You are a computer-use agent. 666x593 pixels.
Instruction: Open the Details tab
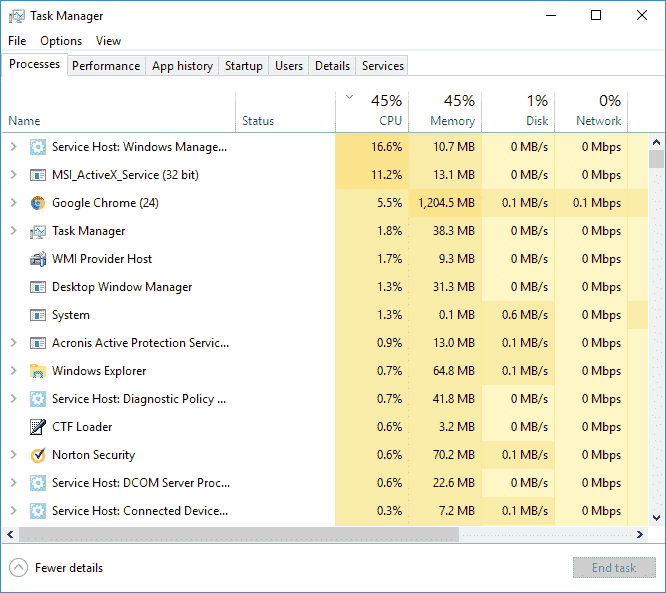pos(332,66)
